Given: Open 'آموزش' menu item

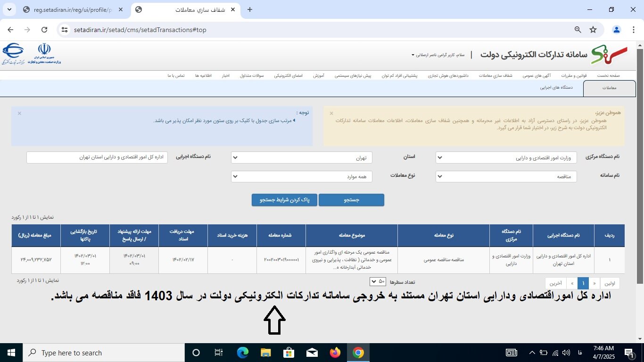Looking at the screenshot, I should tap(318, 75).
